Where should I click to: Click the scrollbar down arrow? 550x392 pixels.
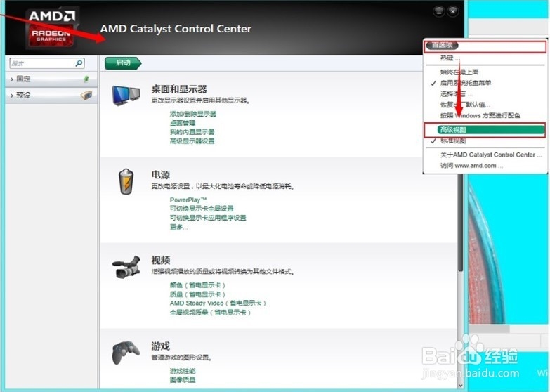click(x=461, y=386)
